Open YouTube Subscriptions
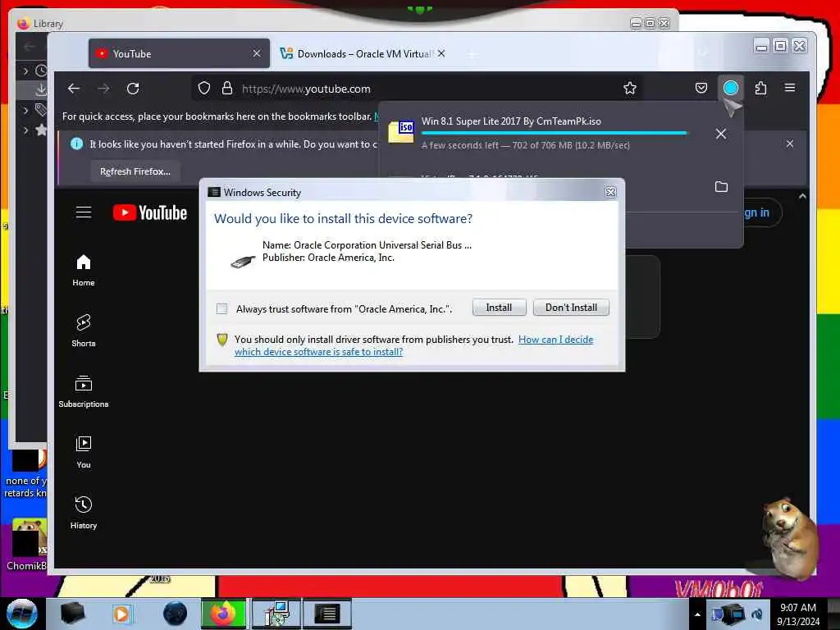840x630 pixels. pos(84,391)
